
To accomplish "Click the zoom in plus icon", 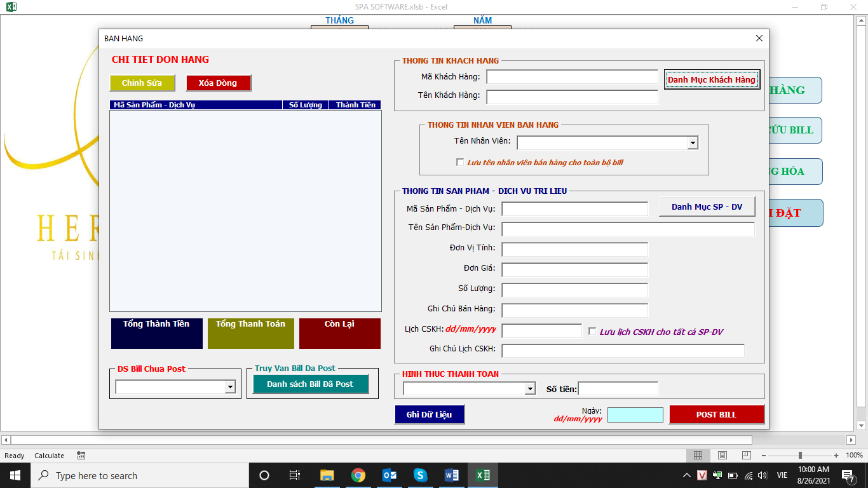I will click(836, 455).
